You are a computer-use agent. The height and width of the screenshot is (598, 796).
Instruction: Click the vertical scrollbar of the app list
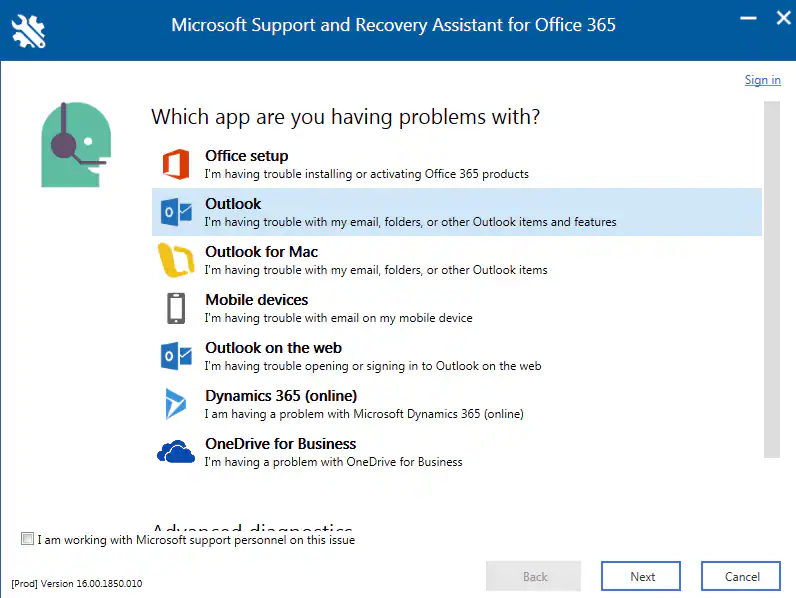click(771, 280)
